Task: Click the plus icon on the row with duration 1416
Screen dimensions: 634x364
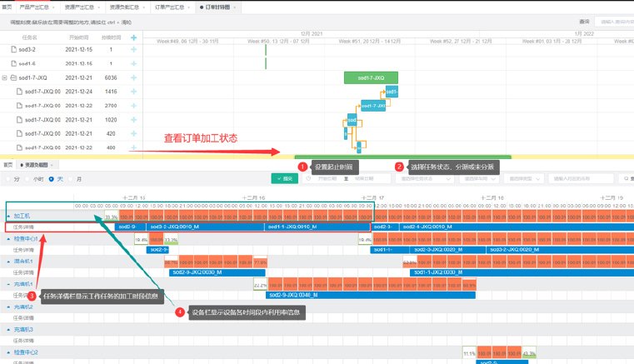Action: (x=134, y=92)
